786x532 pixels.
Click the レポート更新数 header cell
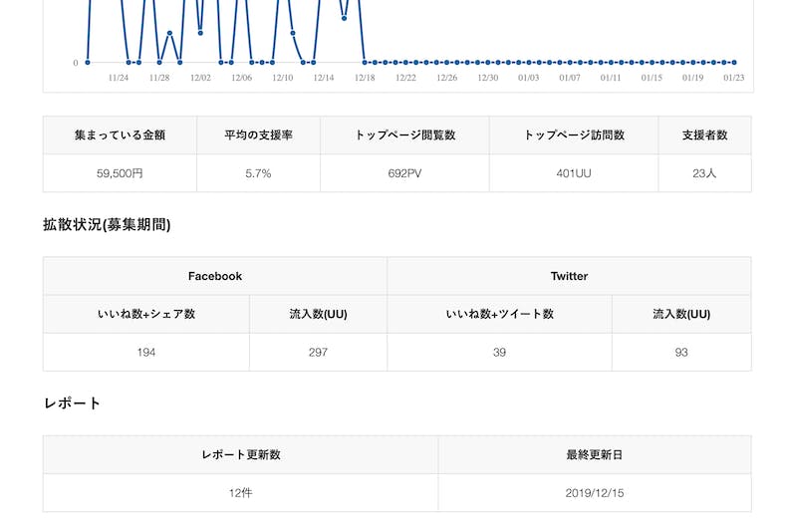[240, 455]
